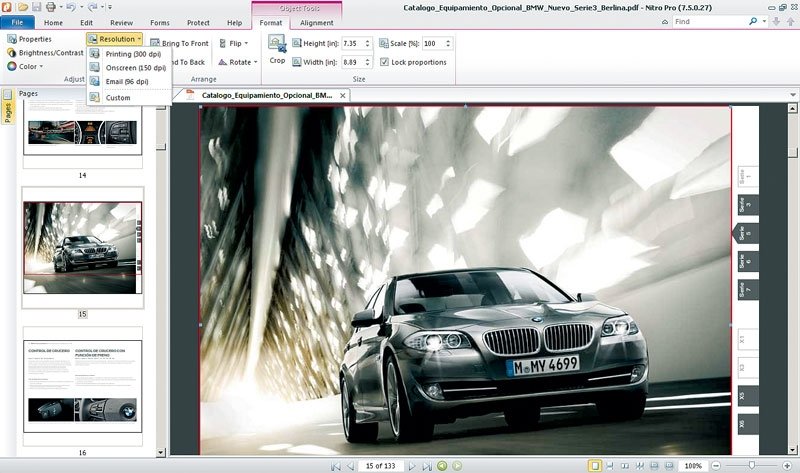Expand the Rotate dropdown
This screenshot has width=800, height=473.
[238, 62]
